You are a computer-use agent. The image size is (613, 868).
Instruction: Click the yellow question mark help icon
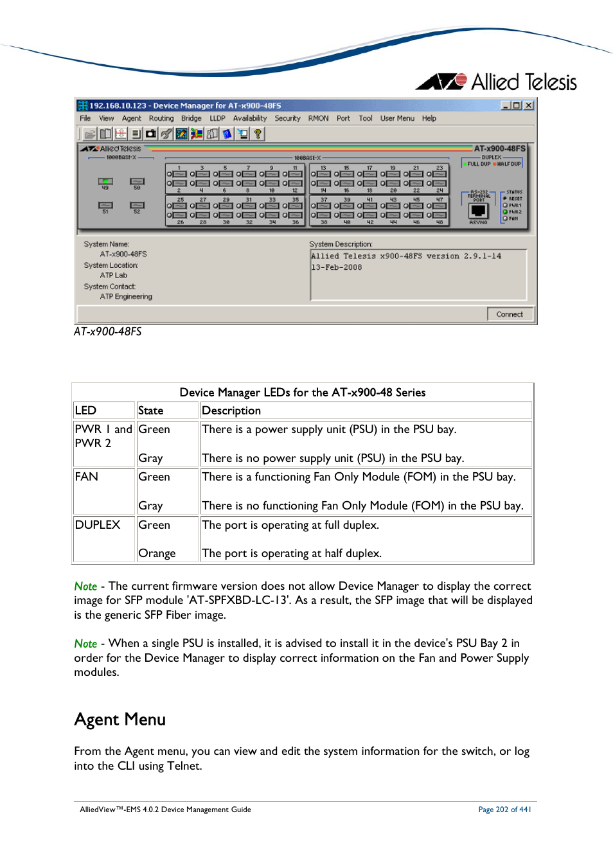click(x=258, y=134)
